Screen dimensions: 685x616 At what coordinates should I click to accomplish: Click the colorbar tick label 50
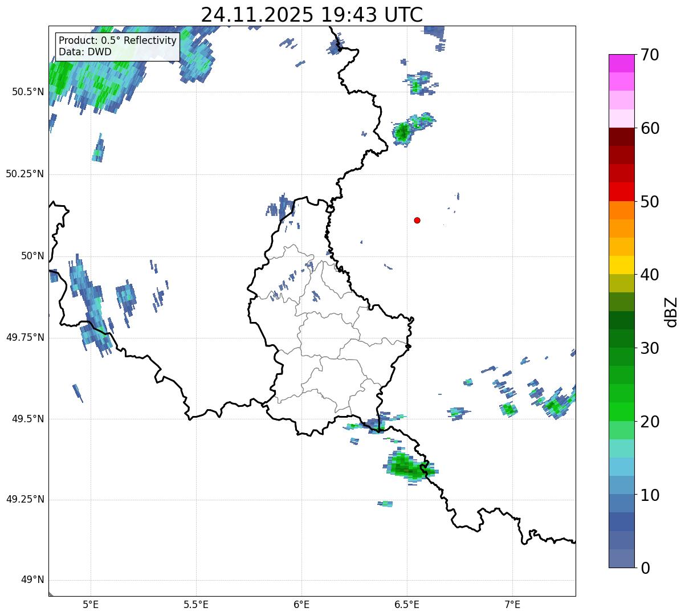click(x=650, y=202)
